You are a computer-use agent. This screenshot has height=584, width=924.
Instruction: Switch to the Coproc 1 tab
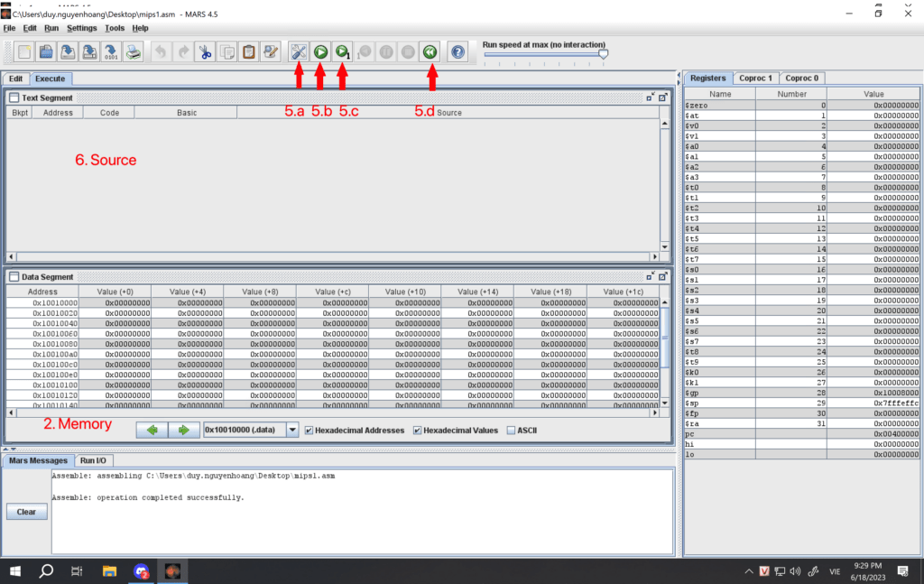coord(755,78)
